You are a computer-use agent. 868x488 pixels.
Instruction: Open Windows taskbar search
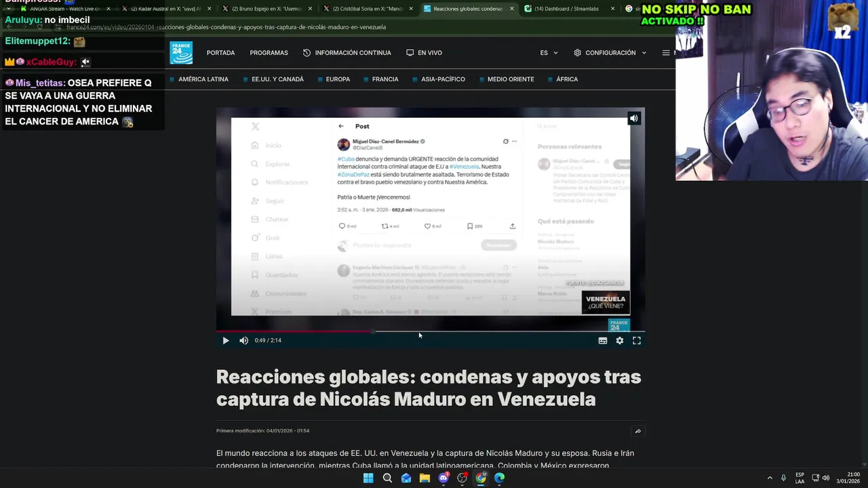pyautogui.click(x=387, y=478)
